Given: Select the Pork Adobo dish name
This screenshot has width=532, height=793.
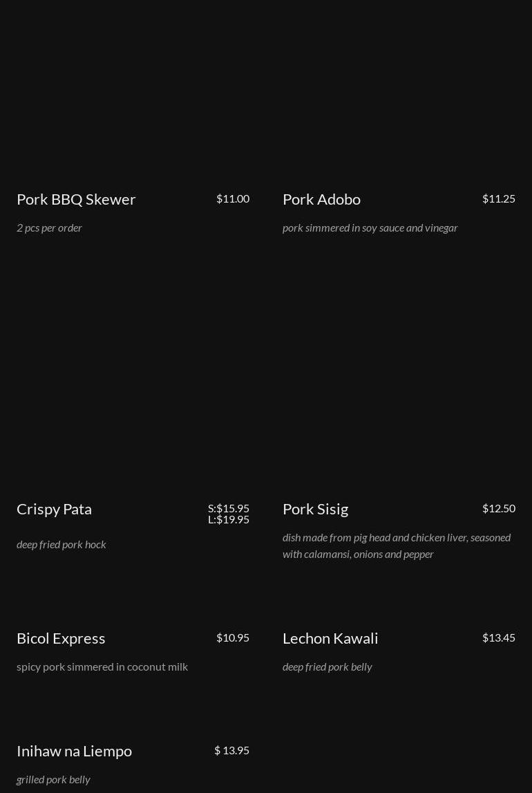Looking at the screenshot, I should click(x=321, y=199).
